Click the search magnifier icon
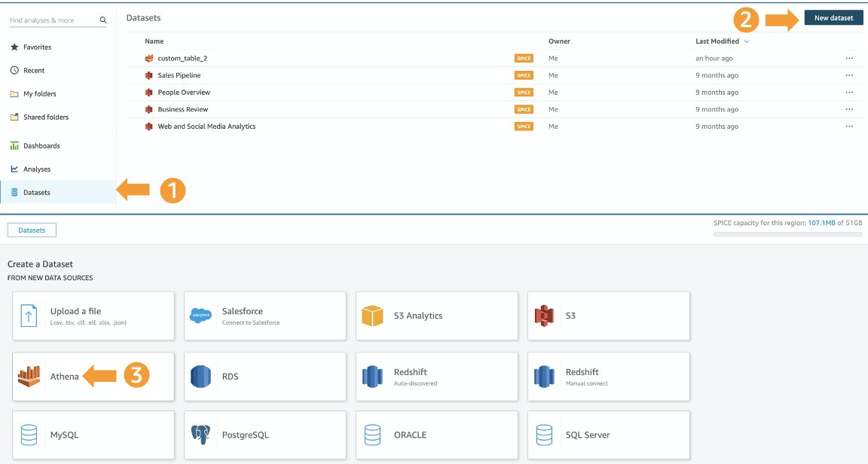868x464 pixels. [x=103, y=20]
